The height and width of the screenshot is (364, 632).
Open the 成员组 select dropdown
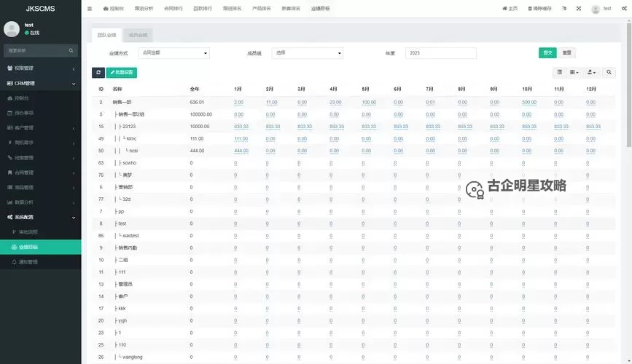pyautogui.click(x=308, y=53)
